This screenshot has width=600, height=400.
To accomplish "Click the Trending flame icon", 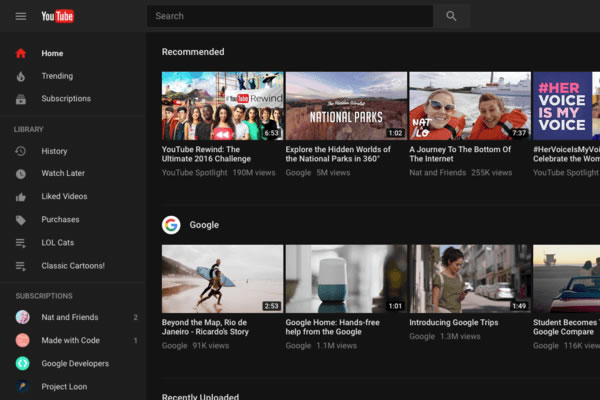I will [x=21, y=76].
